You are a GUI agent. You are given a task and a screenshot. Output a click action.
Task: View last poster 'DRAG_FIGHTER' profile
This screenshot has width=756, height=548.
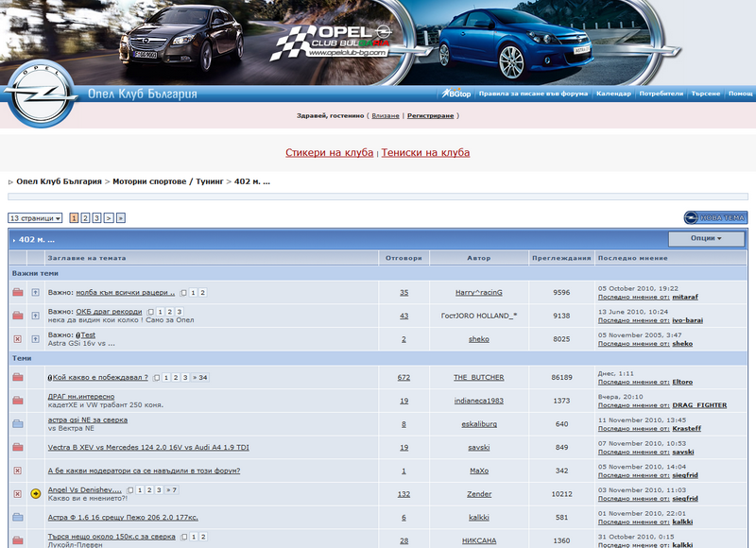(x=699, y=405)
